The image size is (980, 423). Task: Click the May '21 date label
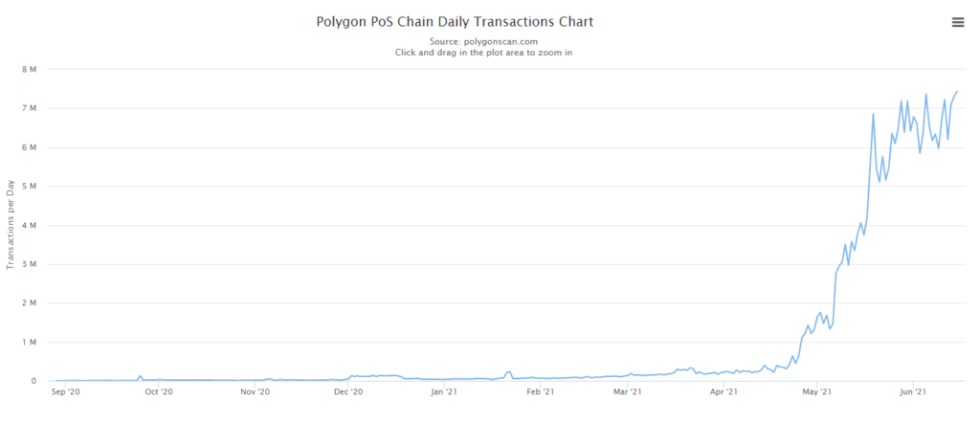tap(817, 391)
